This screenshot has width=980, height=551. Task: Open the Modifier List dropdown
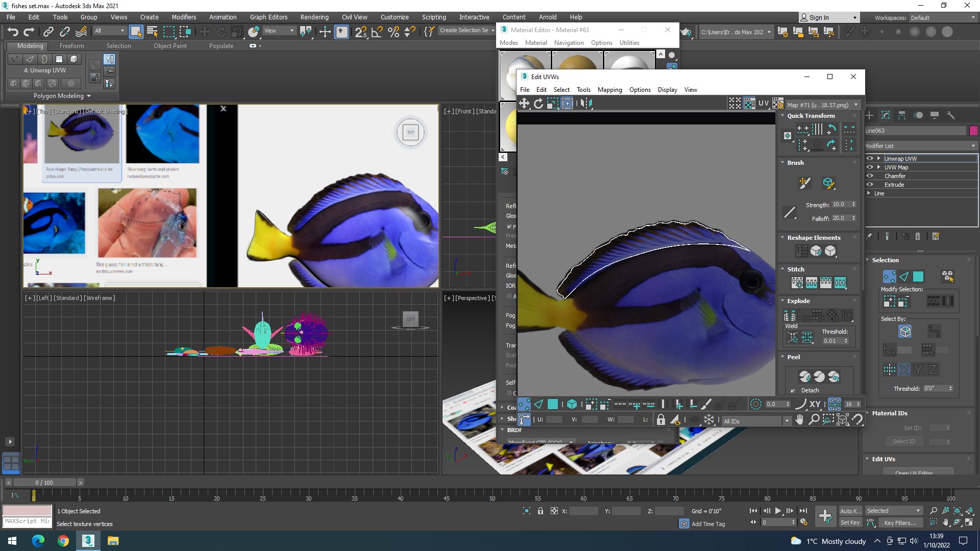pos(921,146)
